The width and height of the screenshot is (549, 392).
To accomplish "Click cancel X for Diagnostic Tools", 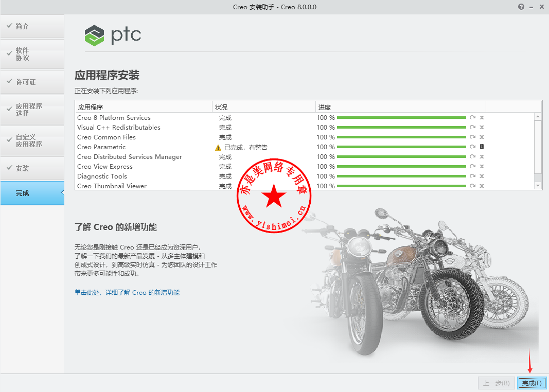I will tap(482, 176).
